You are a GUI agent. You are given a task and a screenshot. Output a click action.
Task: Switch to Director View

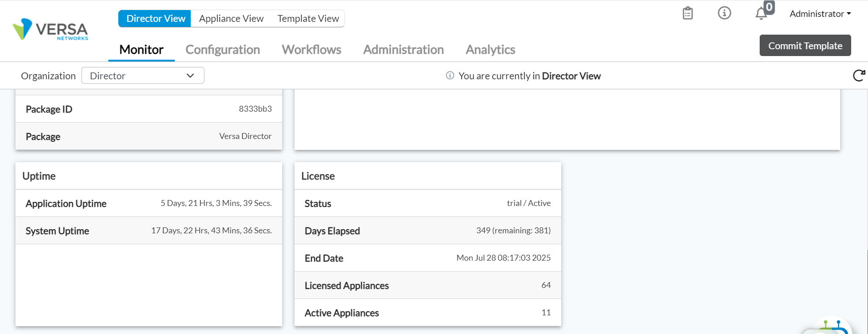coord(155,19)
